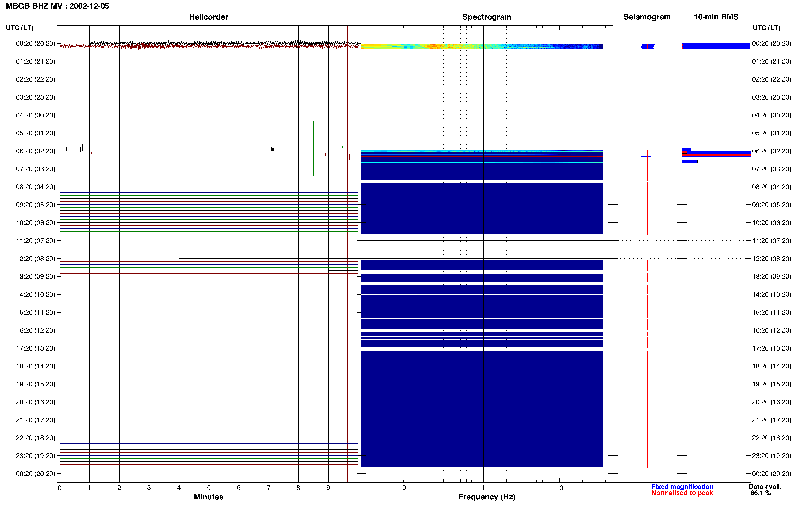Click the "Seismogram" panel heading

[x=647, y=17]
